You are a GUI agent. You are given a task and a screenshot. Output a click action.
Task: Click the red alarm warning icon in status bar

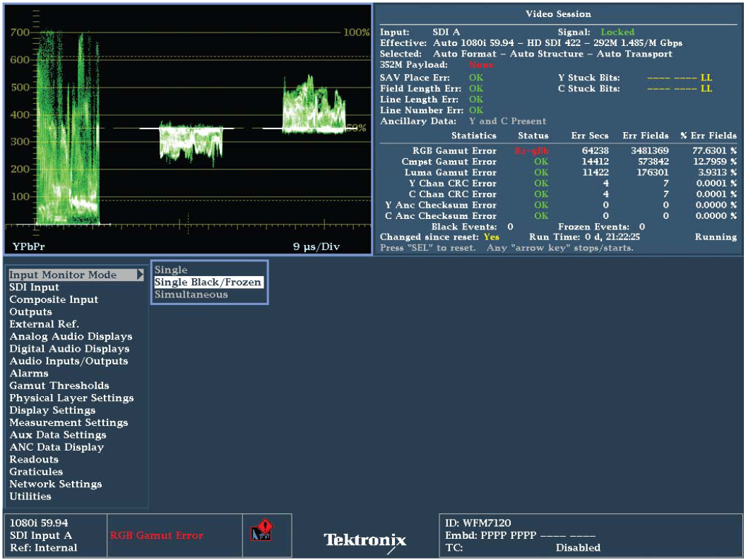point(262,530)
